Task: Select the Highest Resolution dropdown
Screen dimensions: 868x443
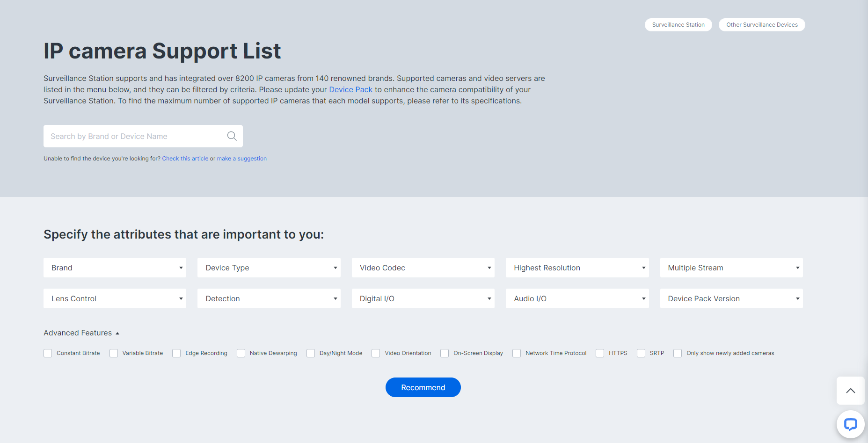Action: [x=577, y=268]
